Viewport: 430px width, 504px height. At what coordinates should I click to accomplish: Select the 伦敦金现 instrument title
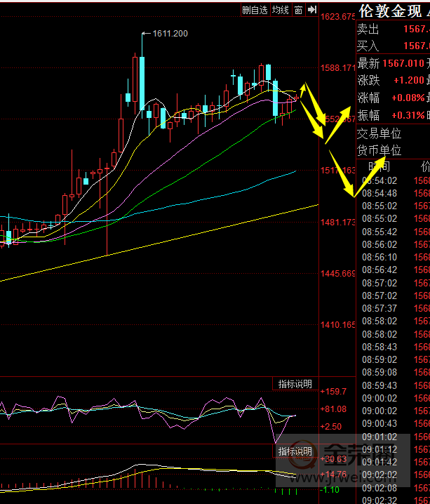tap(391, 11)
